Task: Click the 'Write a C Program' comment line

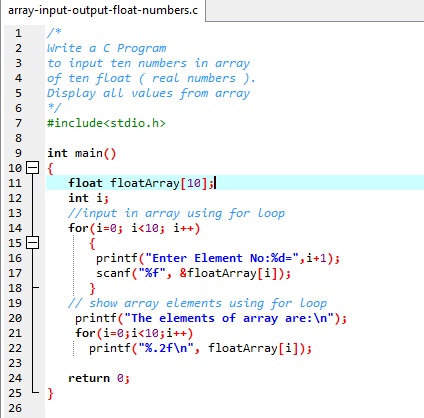Action: 106,48
